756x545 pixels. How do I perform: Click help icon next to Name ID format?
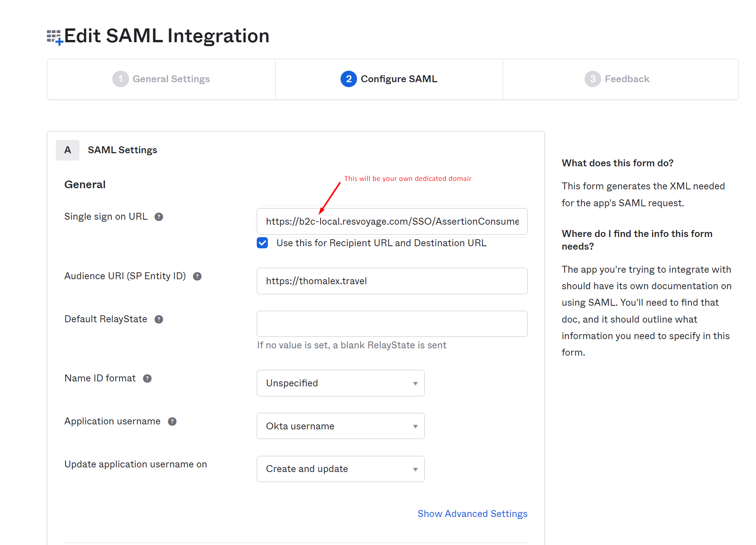click(x=147, y=379)
